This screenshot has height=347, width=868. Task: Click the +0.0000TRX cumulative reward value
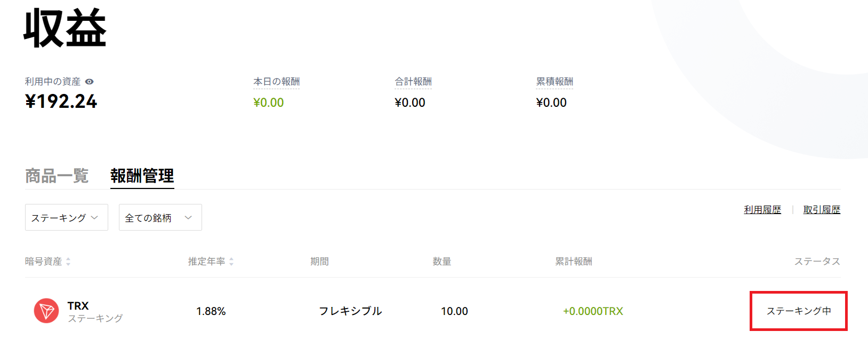(x=593, y=311)
